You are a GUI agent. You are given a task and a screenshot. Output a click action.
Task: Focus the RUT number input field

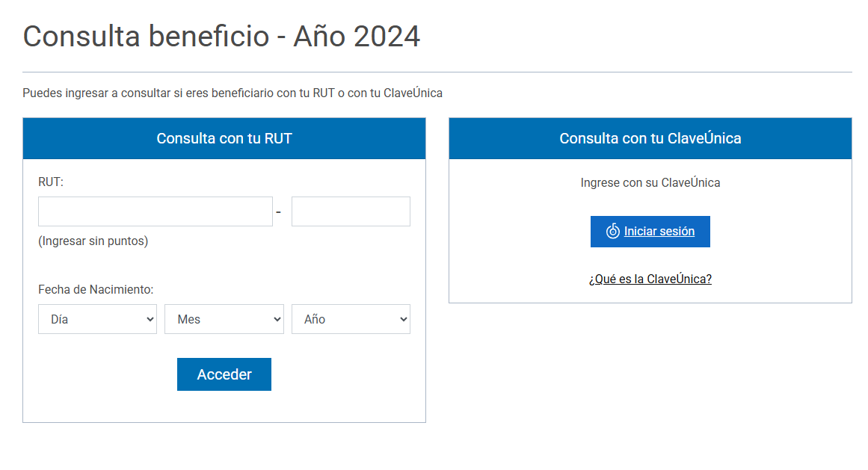click(156, 211)
